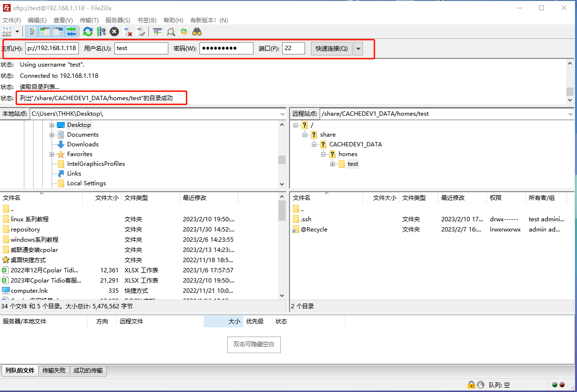The image size is (577, 392).
Task: Select the .ssh remote folder
Action: [306, 219]
